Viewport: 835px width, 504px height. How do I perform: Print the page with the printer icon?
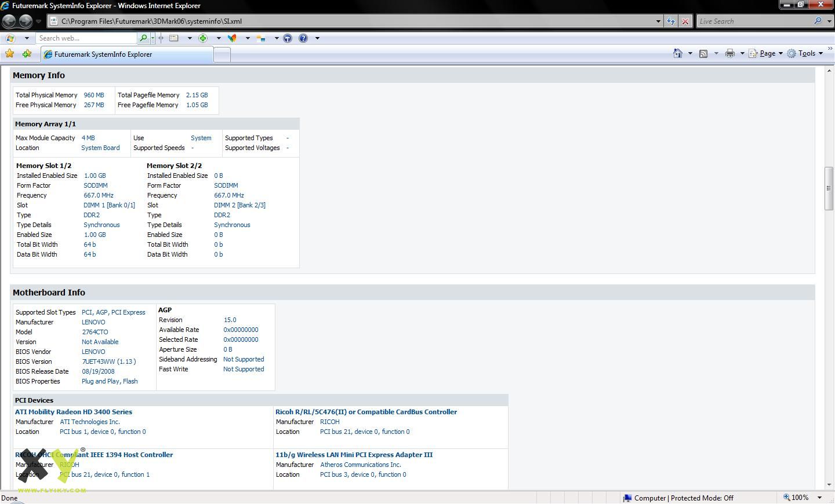pyautogui.click(x=730, y=53)
